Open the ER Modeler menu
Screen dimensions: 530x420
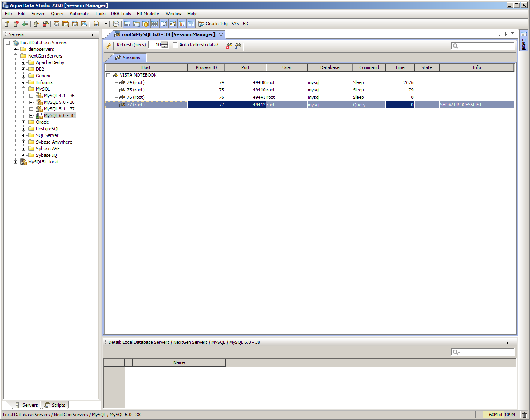tap(148, 14)
